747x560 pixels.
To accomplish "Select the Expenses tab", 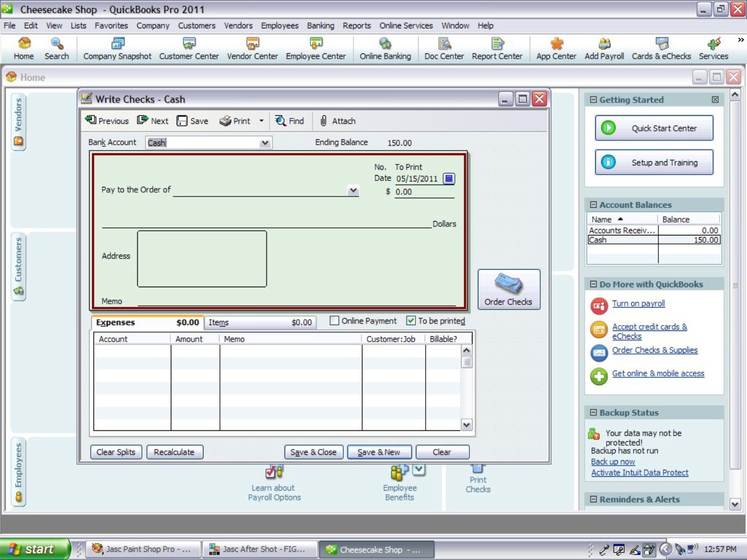I will (x=147, y=322).
